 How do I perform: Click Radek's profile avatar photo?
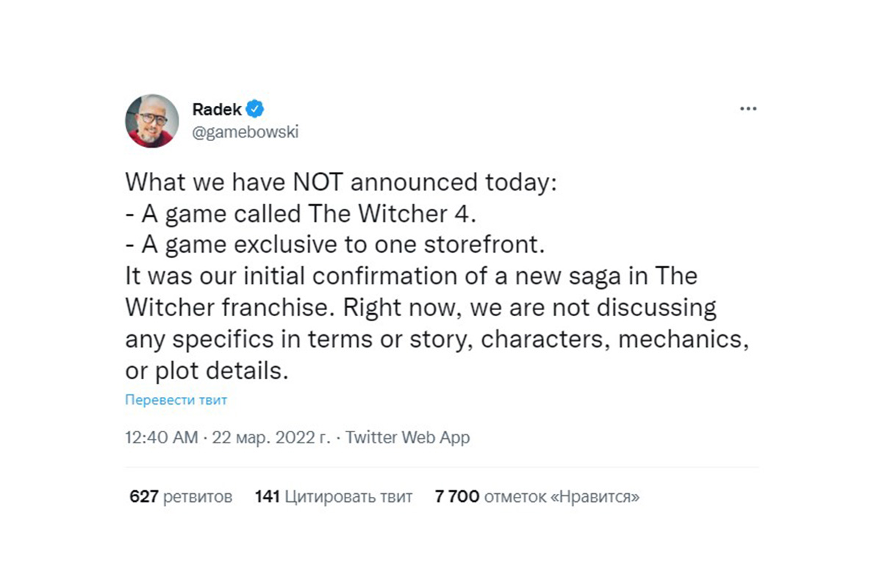click(152, 121)
